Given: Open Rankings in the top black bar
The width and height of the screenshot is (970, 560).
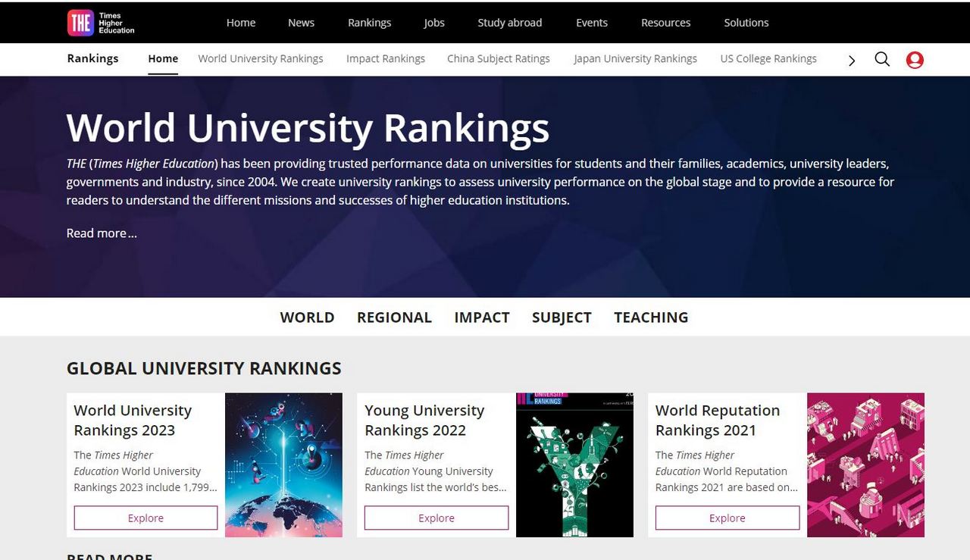Looking at the screenshot, I should click(x=369, y=23).
